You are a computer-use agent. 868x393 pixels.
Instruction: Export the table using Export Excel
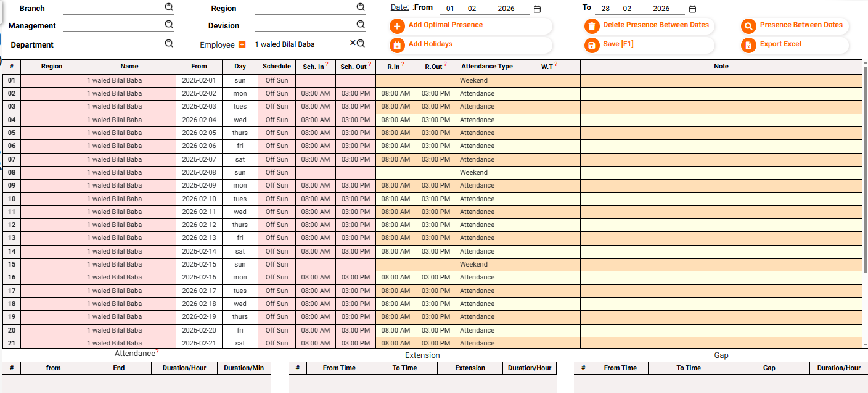780,44
